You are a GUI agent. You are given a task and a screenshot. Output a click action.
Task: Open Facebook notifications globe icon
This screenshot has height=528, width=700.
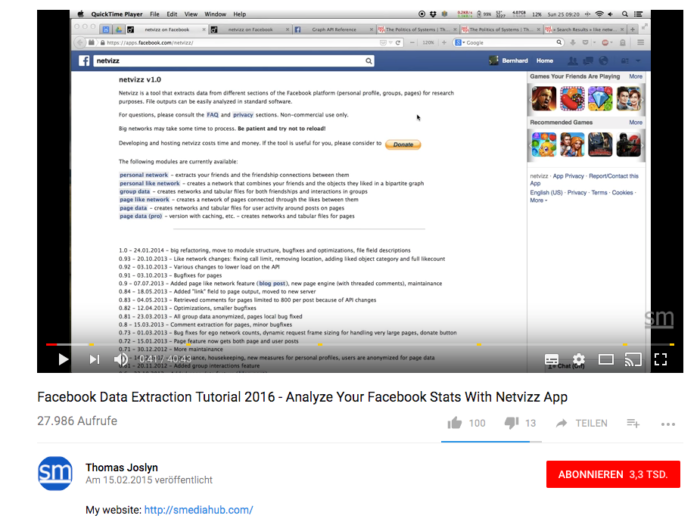point(603,61)
